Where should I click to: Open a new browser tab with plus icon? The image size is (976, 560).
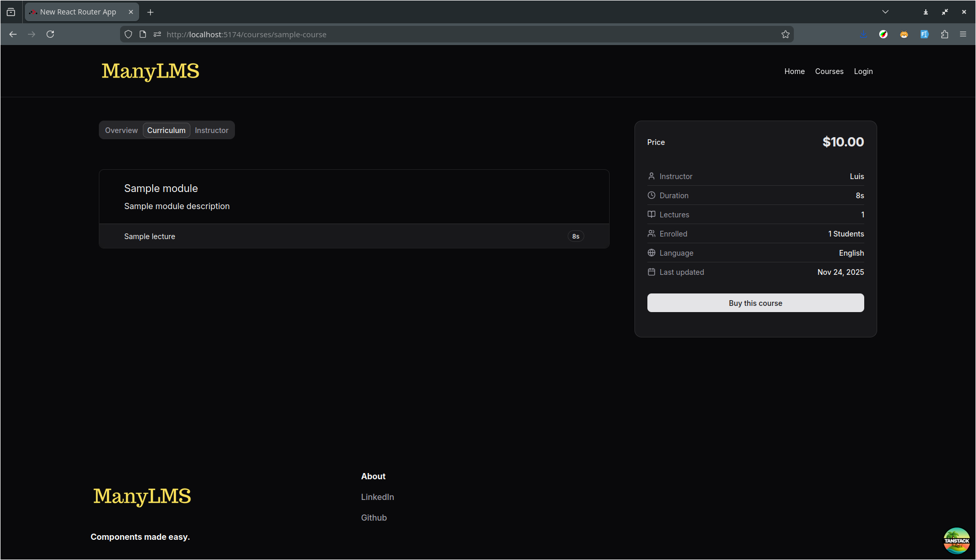coord(150,12)
